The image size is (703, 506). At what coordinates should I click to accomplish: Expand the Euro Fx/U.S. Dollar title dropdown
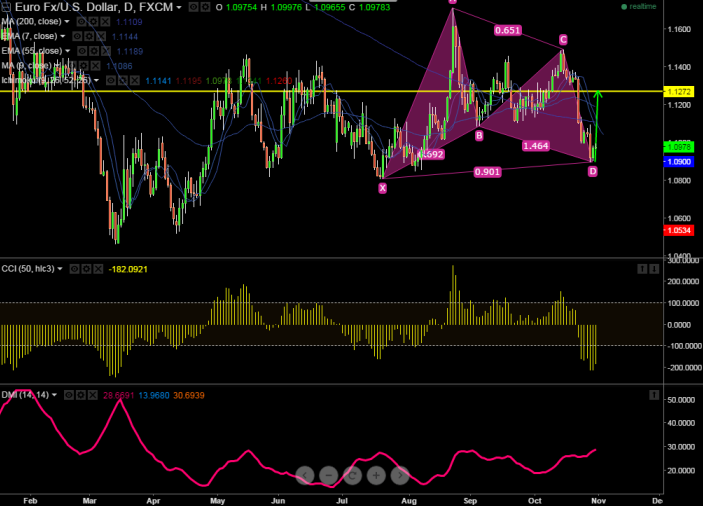click(179, 8)
